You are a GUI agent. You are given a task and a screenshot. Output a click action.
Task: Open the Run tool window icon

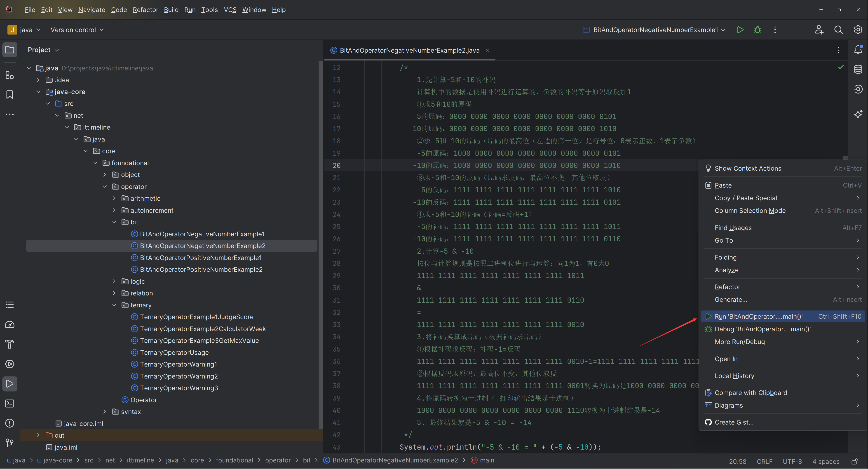[x=10, y=384]
